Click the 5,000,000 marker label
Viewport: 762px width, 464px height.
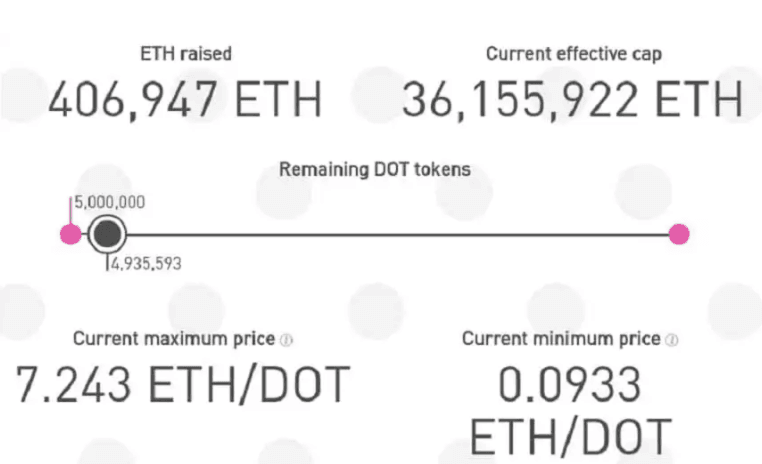click(x=109, y=202)
